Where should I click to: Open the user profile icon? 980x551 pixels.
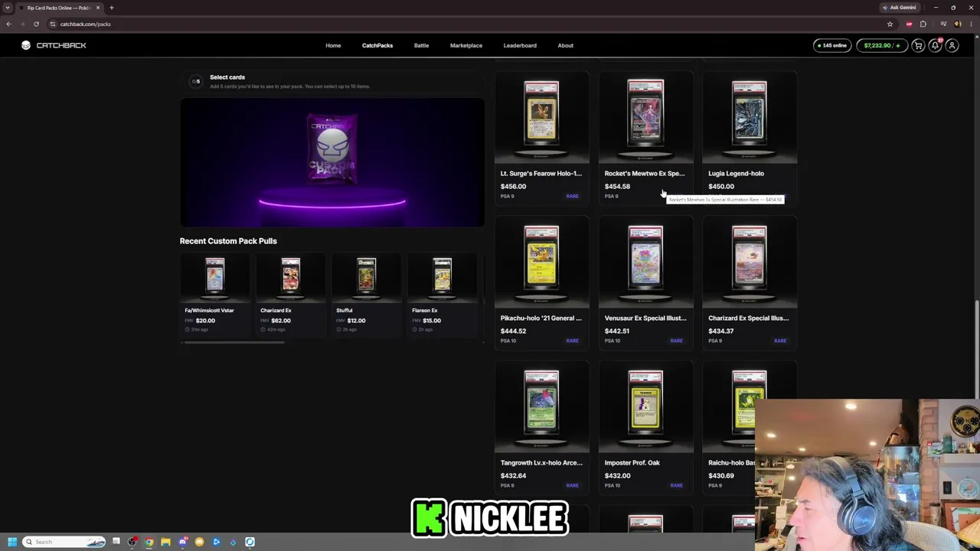tap(952, 46)
